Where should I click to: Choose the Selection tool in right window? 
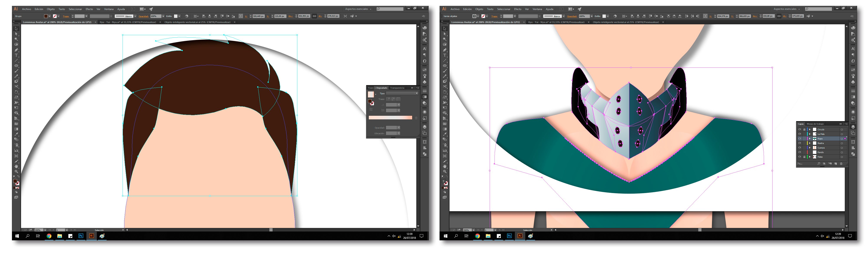tap(445, 29)
